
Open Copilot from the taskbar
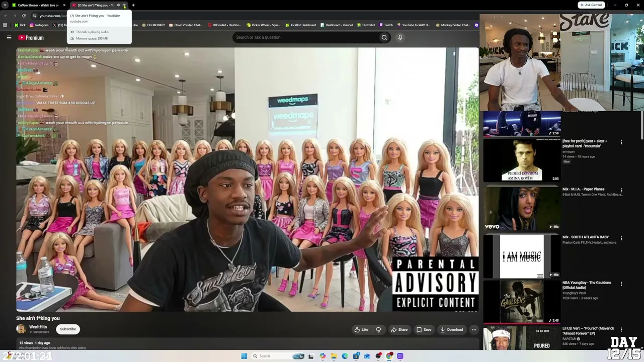tap(323, 356)
